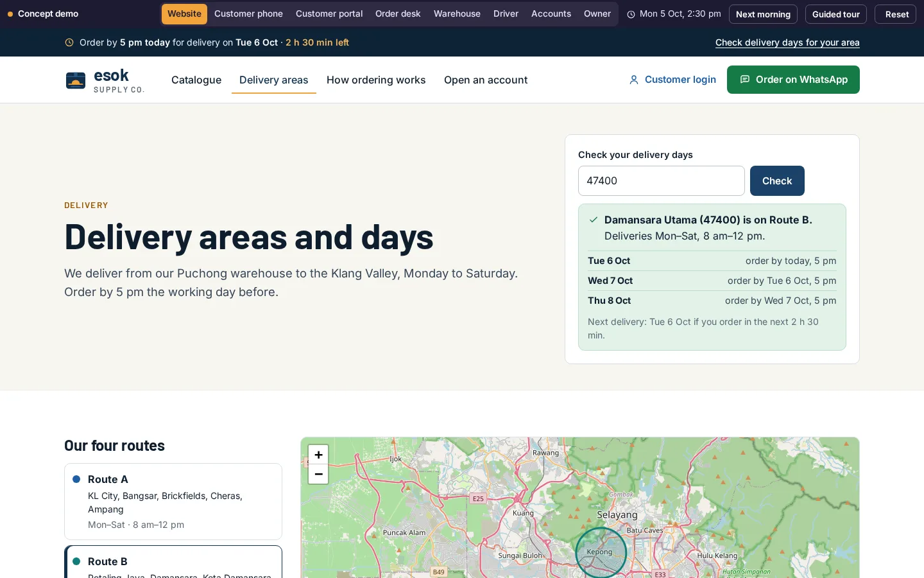This screenshot has width=924, height=578.
Task: Click the Route B teal dot
Action: point(76,561)
